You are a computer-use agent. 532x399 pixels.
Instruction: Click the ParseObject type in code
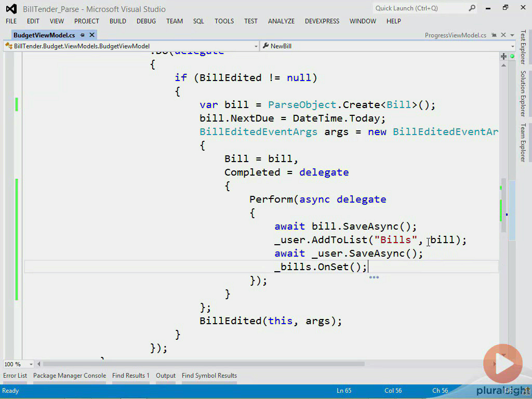[302, 104]
